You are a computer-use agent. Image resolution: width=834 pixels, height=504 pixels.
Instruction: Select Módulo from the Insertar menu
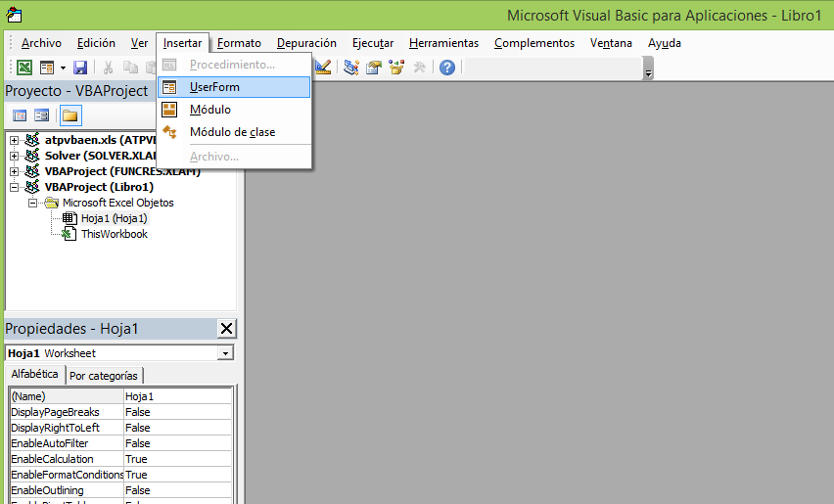234,110
